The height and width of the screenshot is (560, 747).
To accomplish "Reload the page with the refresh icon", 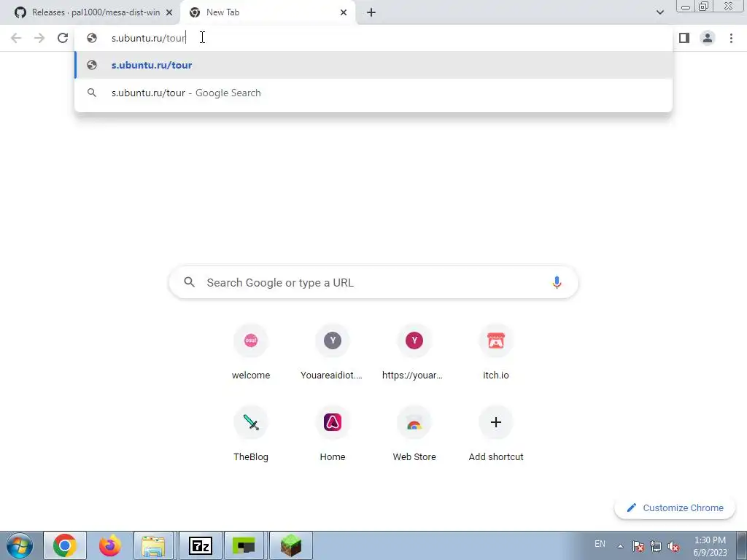I will tap(63, 38).
